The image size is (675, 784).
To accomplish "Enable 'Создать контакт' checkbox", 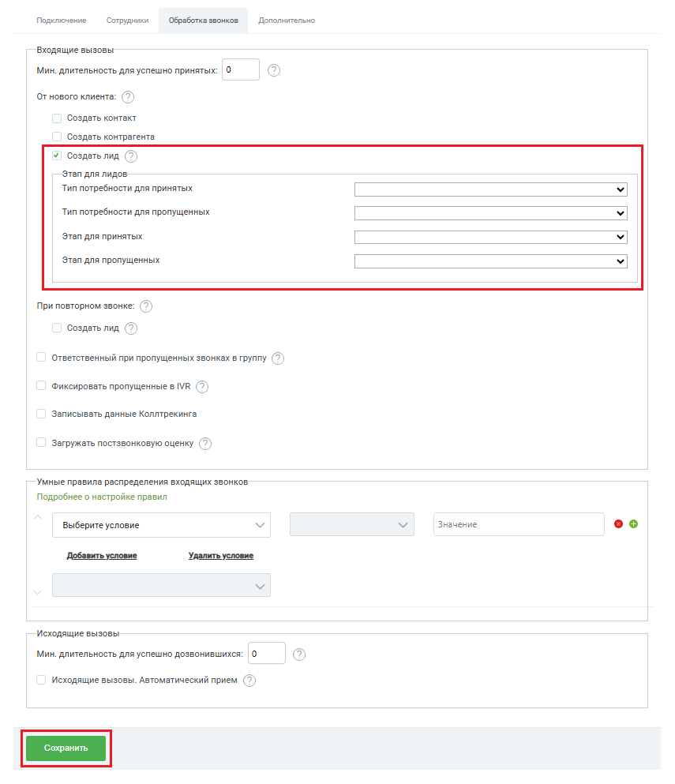I will tap(57, 118).
